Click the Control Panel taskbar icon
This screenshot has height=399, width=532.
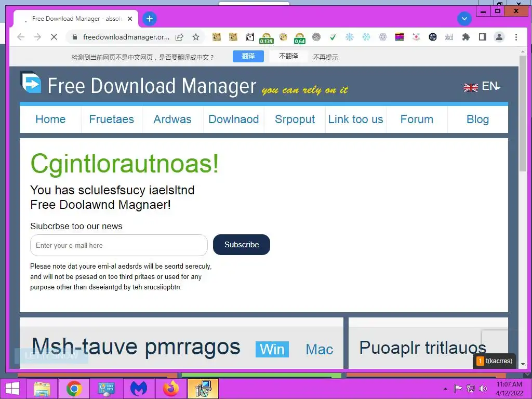pos(106,389)
